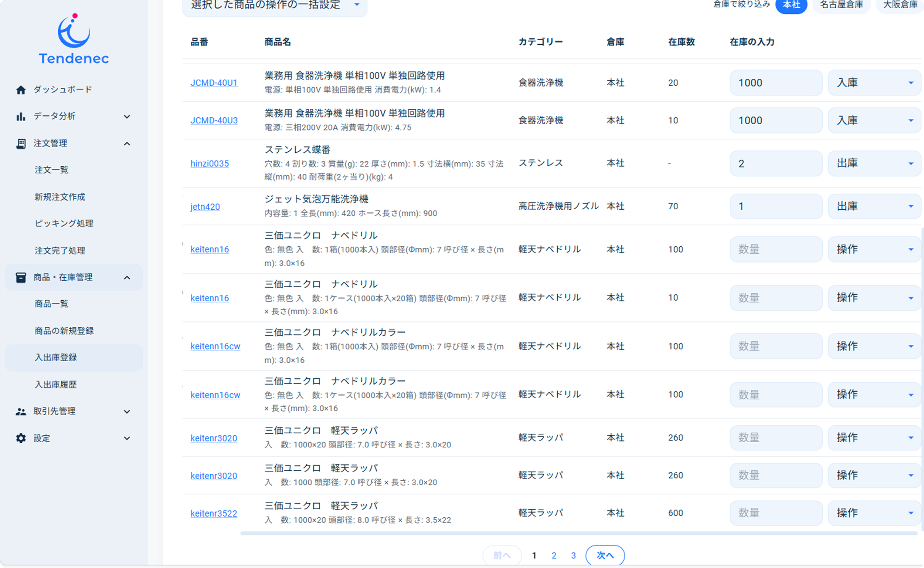Image resolution: width=924 pixels, height=568 pixels.
Task: Open the hinzi0035 product link
Action: pos(210,163)
